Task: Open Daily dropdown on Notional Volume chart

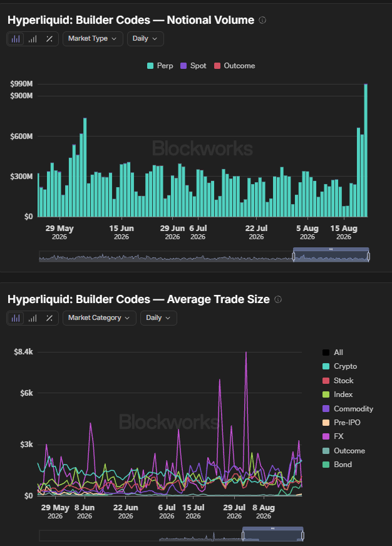Action: tap(145, 39)
